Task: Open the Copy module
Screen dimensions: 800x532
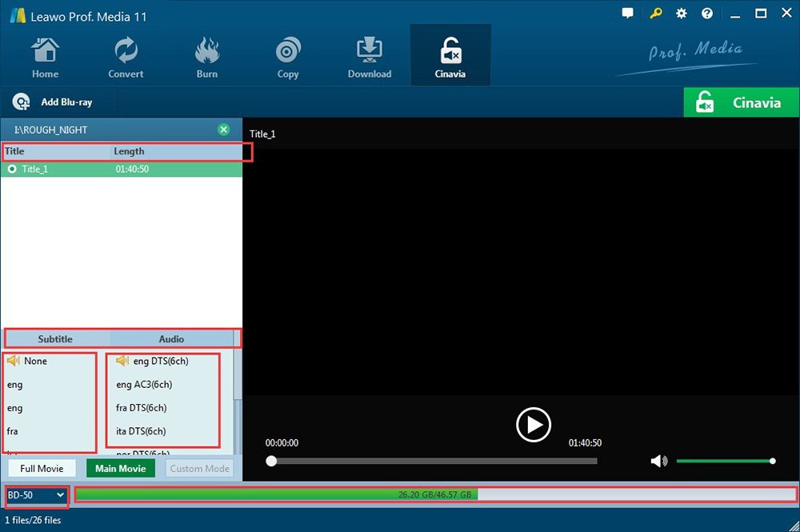Action: 288,57
